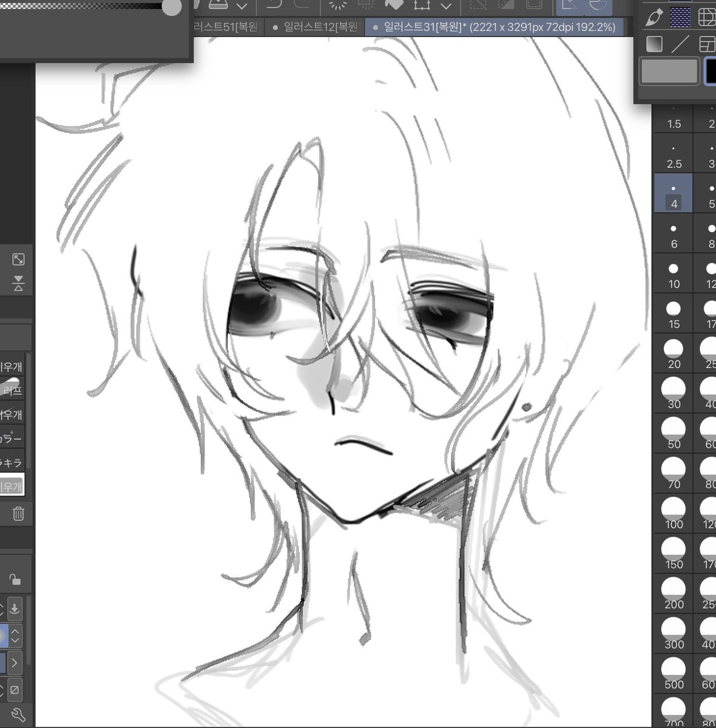
Task: Click the Fill paint-bucket icon in command bar
Action: (x=394, y=5)
